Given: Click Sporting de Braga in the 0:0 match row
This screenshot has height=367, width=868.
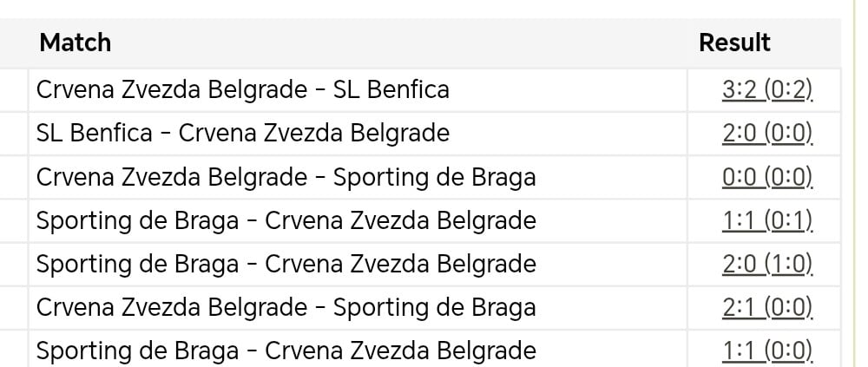Looking at the screenshot, I should 434,177.
